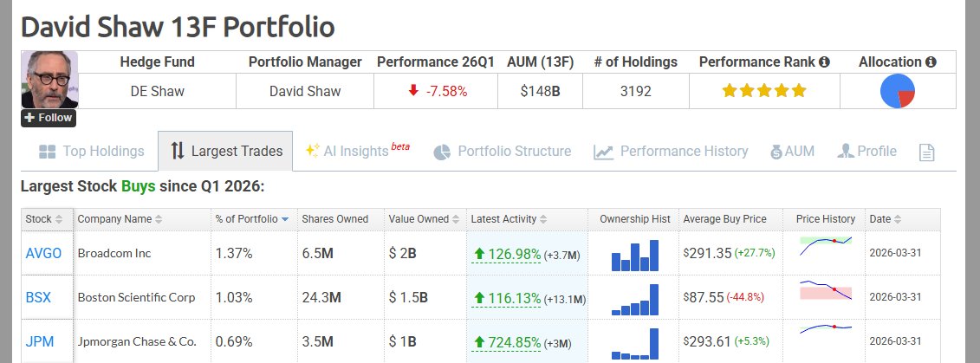Click Allocation info icon

[x=931, y=62]
